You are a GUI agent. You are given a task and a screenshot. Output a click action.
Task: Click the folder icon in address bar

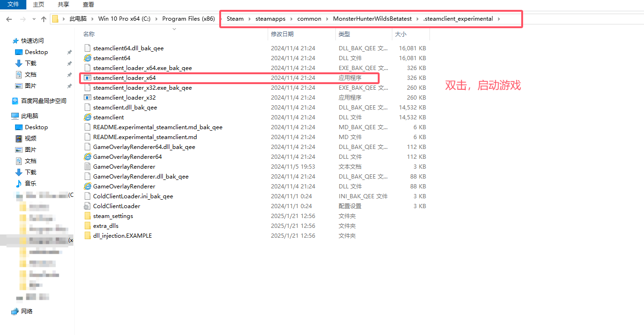[x=55, y=19]
